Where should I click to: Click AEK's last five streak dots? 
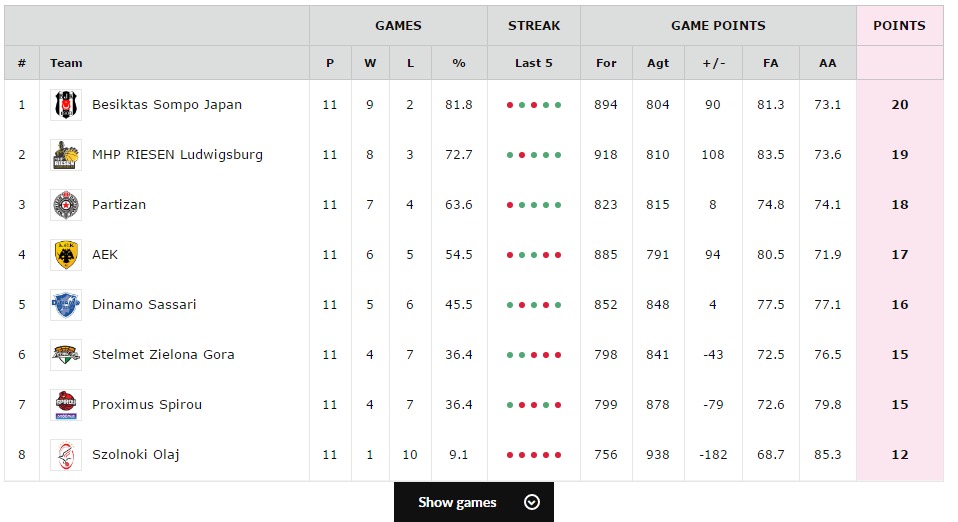tap(534, 255)
